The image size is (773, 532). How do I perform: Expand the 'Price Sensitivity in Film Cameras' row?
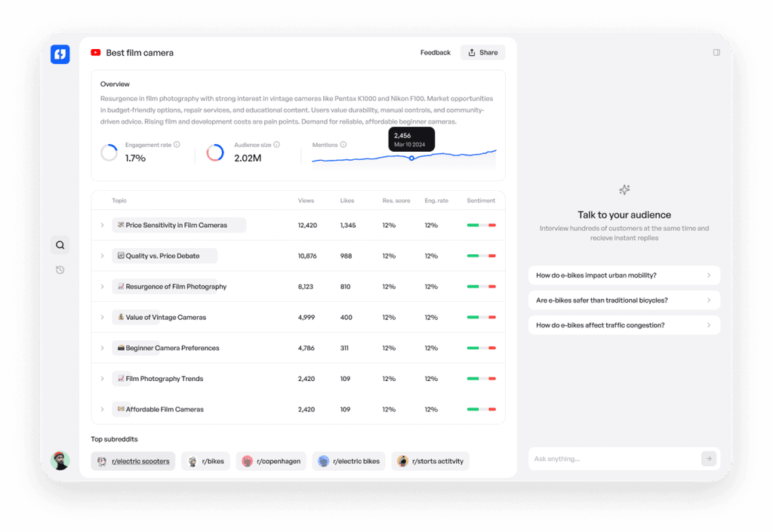click(103, 224)
